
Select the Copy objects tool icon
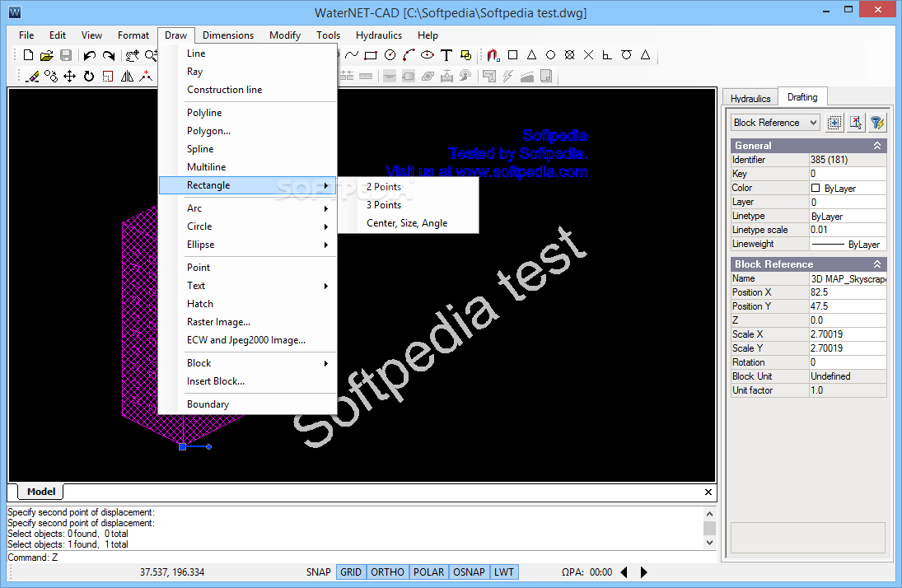[51, 76]
